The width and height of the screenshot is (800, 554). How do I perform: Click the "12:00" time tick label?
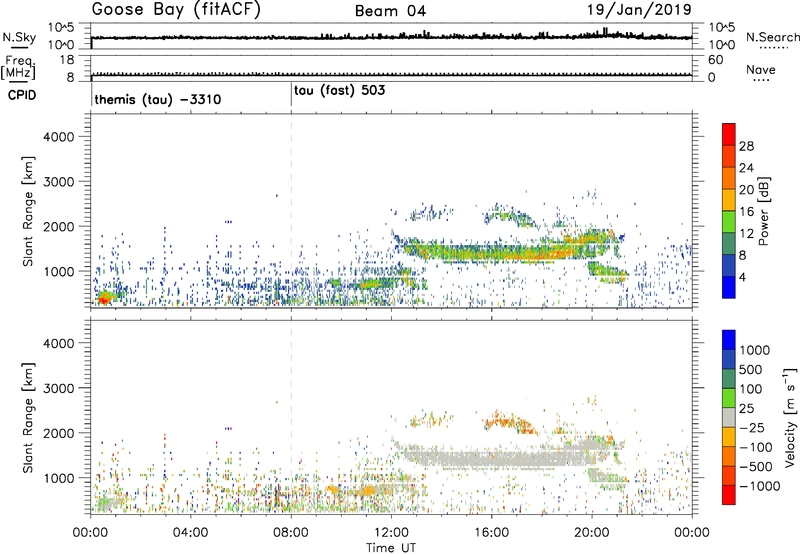pos(391,533)
